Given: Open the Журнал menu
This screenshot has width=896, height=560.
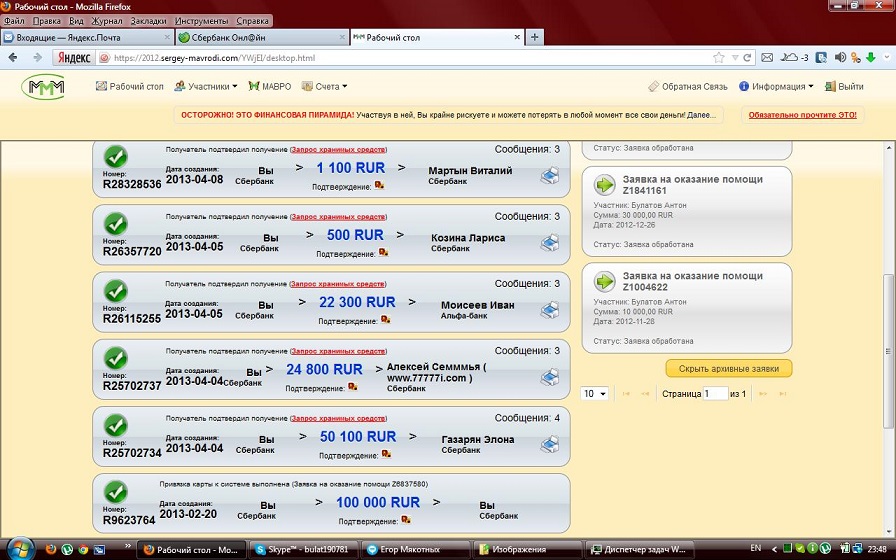Looking at the screenshot, I should (x=107, y=21).
